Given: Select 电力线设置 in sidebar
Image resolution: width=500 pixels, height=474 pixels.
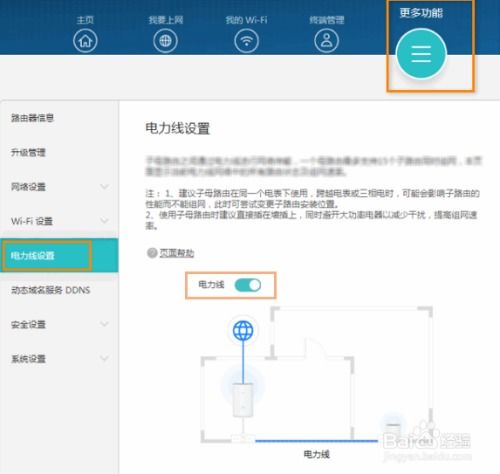Looking at the screenshot, I should tap(59, 255).
